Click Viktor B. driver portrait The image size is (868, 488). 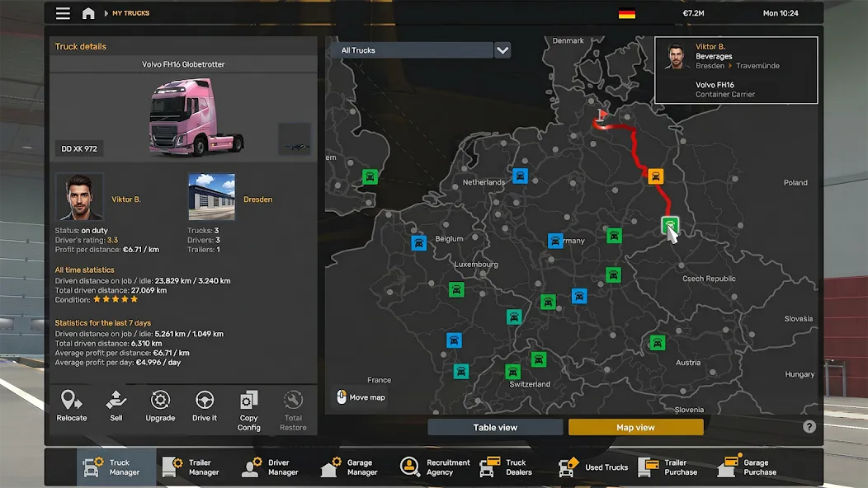[x=79, y=197]
